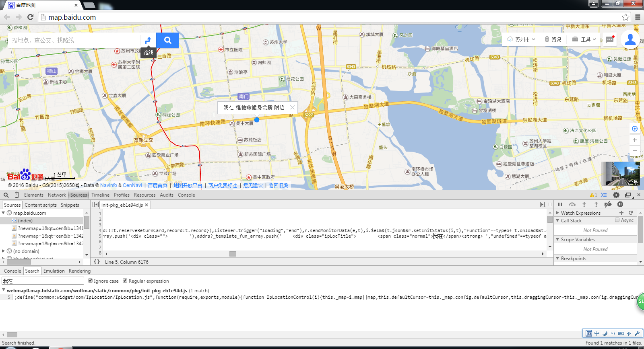The image size is (644, 349).
Task: Expand the (no domain) tree node
Action: click(x=3, y=251)
